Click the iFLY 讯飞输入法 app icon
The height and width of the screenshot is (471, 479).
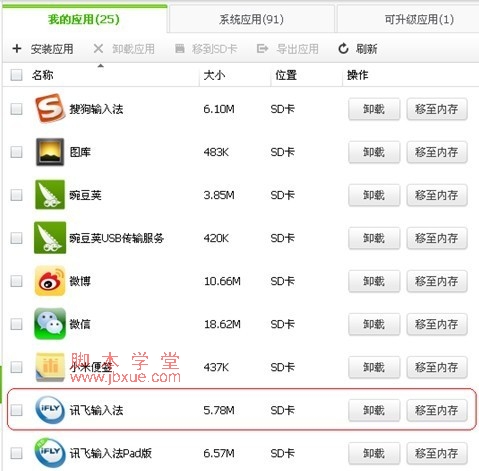tap(50, 410)
